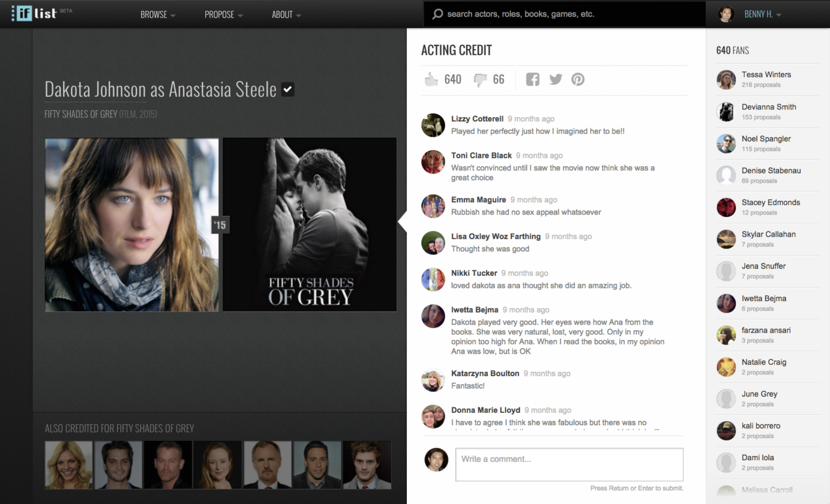Click the Write a comment field
The height and width of the screenshot is (504, 830).
(569, 464)
